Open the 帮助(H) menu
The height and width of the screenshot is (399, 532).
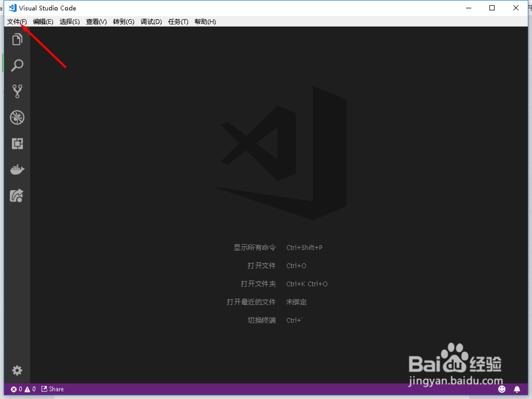coord(205,22)
